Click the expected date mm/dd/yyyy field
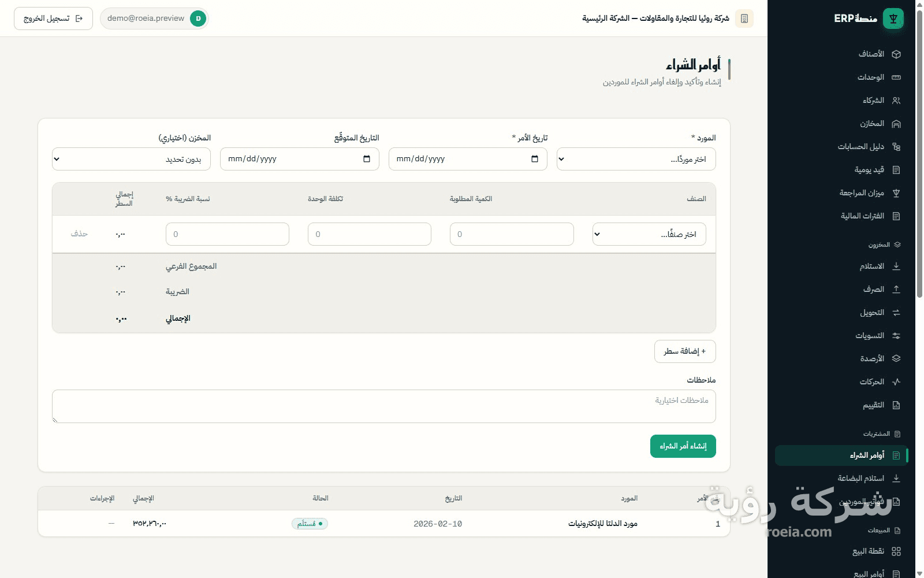The width and height of the screenshot is (924, 578). point(300,159)
